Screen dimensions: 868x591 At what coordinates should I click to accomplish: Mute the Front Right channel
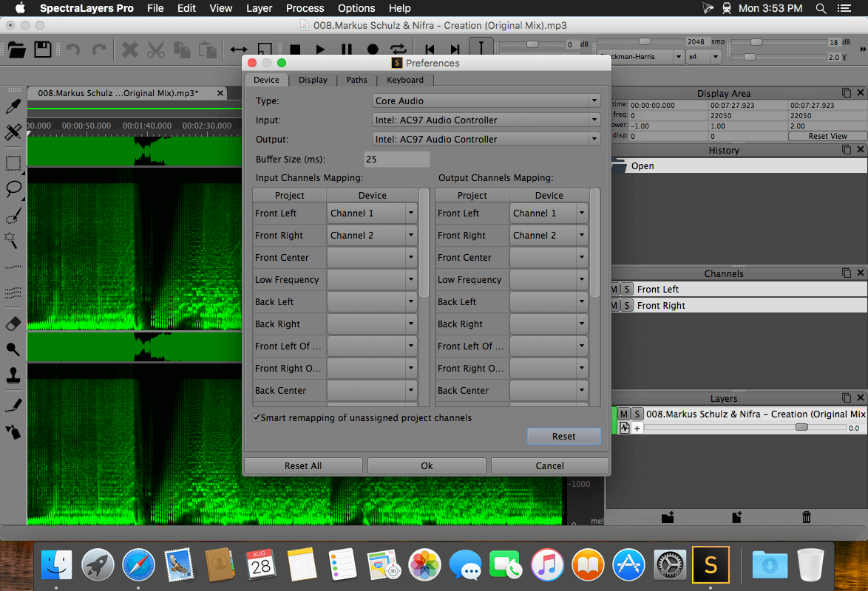pyautogui.click(x=614, y=305)
